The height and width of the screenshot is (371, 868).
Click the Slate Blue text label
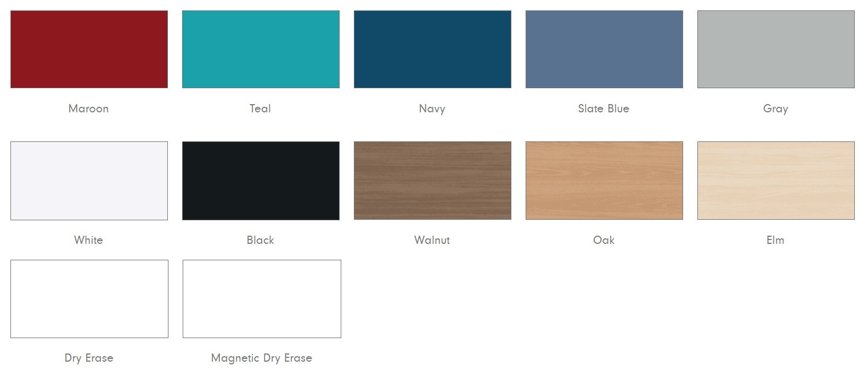[x=604, y=109]
